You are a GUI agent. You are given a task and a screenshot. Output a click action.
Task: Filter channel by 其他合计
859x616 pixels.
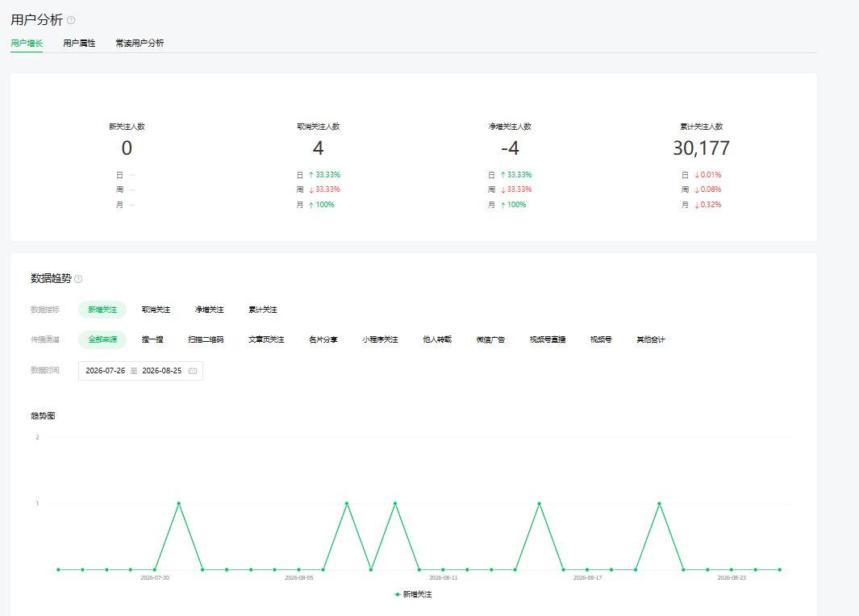[651, 339]
